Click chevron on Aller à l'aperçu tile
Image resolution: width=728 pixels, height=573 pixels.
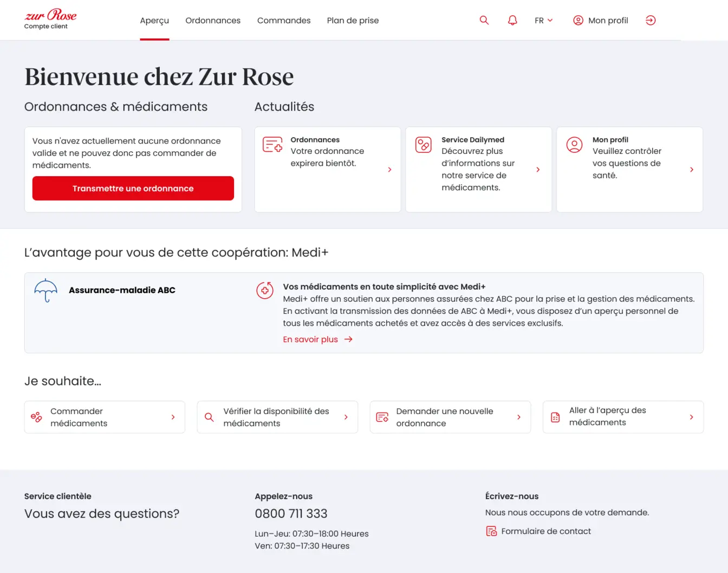(x=692, y=417)
